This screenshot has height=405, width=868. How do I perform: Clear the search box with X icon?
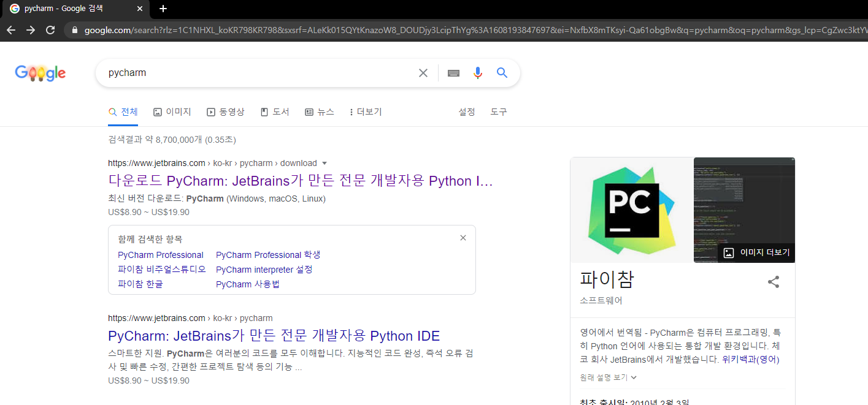423,73
